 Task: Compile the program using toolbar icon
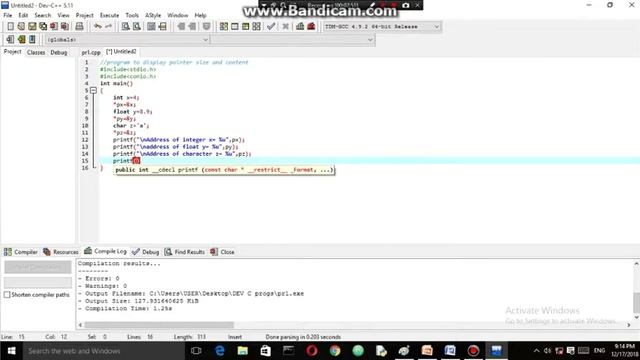coord(224,27)
